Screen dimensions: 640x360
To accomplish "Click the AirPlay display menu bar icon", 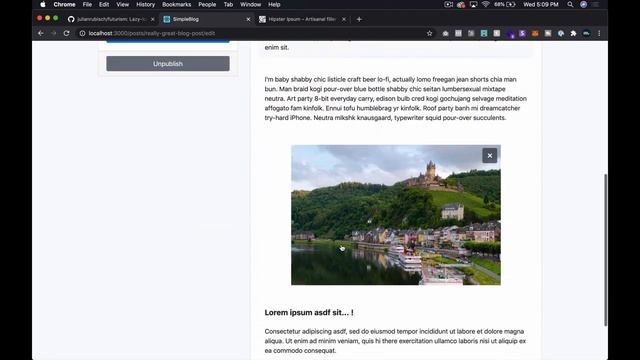I will [473, 4].
